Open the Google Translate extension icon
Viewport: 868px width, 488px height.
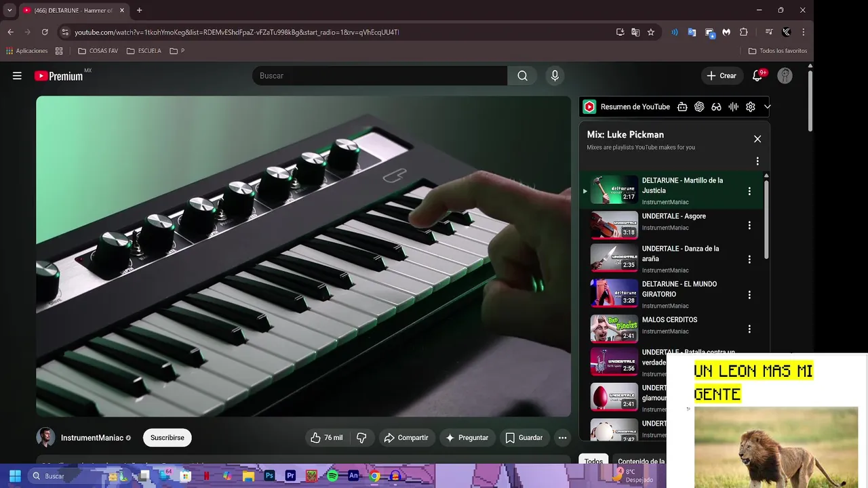[692, 32]
